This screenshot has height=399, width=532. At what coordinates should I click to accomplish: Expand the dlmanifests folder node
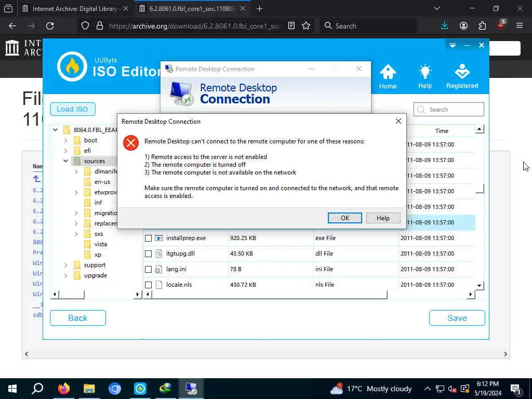76,171
